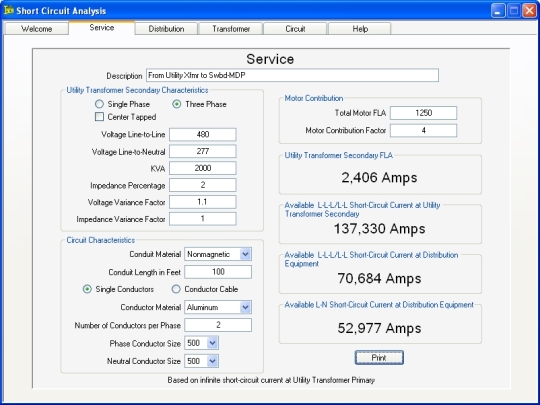Select the Three Phase option
The width and height of the screenshot is (540, 405).
[x=176, y=104]
